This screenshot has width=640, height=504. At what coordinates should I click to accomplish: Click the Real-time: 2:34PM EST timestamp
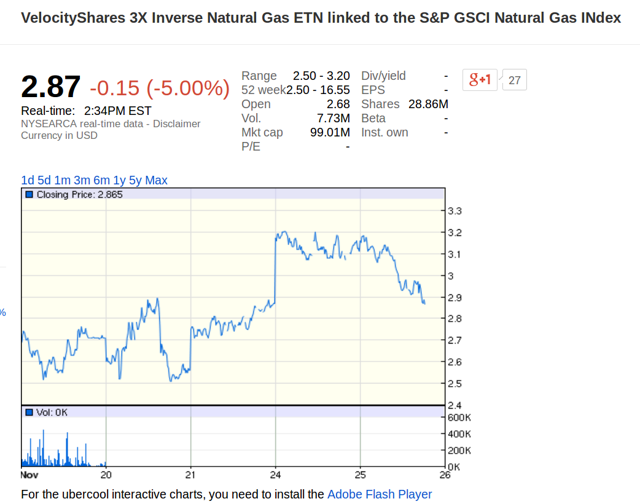pyautogui.click(x=86, y=111)
